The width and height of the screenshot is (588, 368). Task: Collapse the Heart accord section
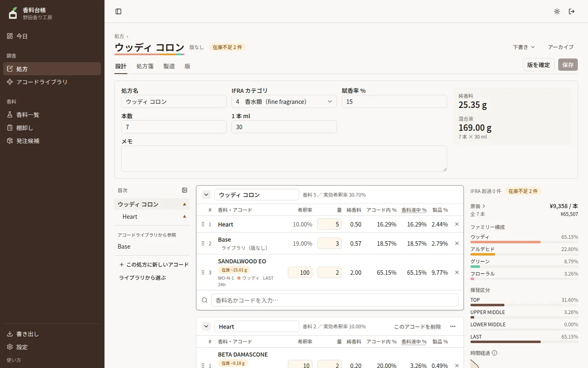click(206, 326)
